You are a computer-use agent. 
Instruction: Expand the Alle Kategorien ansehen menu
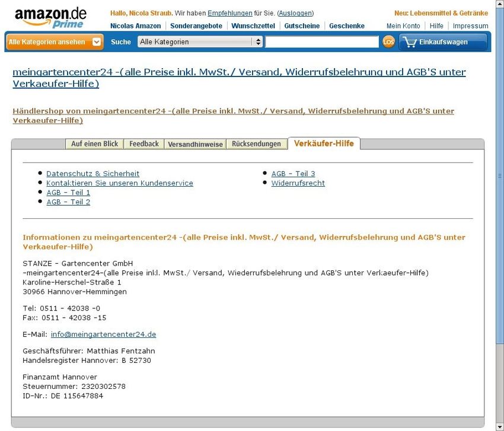55,42
